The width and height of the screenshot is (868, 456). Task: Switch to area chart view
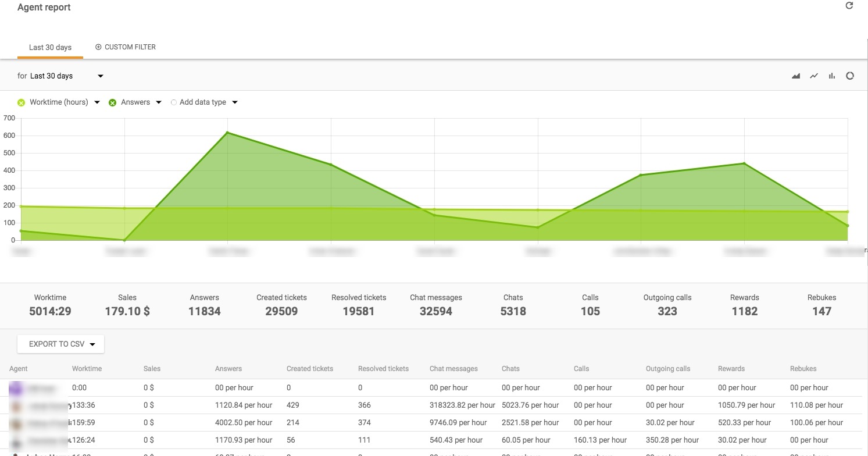pyautogui.click(x=796, y=76)
